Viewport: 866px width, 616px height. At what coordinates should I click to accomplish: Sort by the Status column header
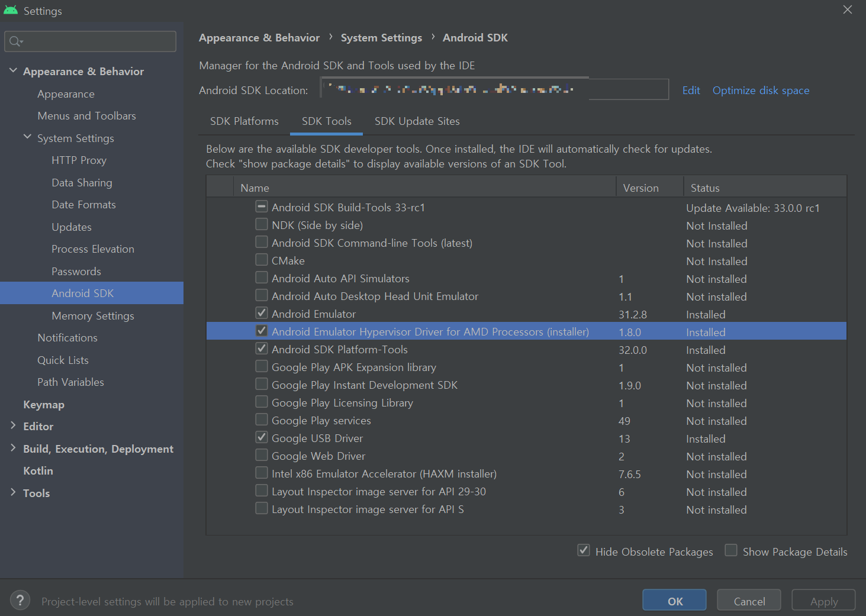point(765,188)
